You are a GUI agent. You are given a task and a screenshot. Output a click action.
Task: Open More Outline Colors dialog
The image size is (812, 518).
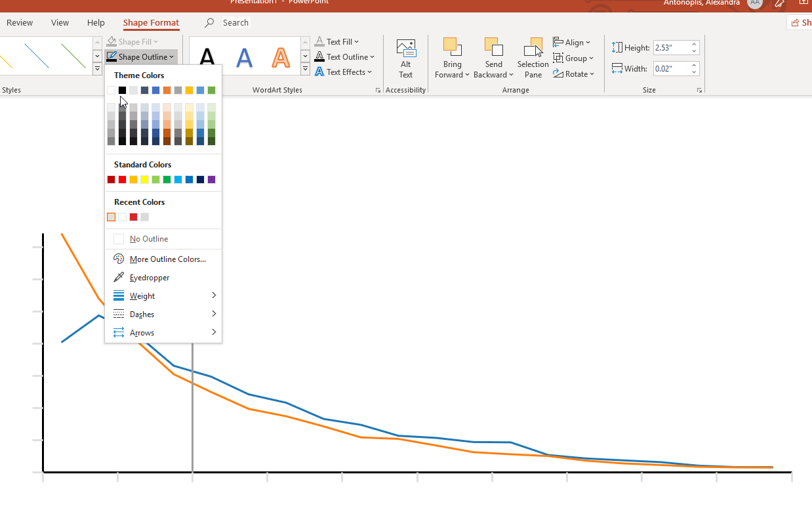pos(167,259)
